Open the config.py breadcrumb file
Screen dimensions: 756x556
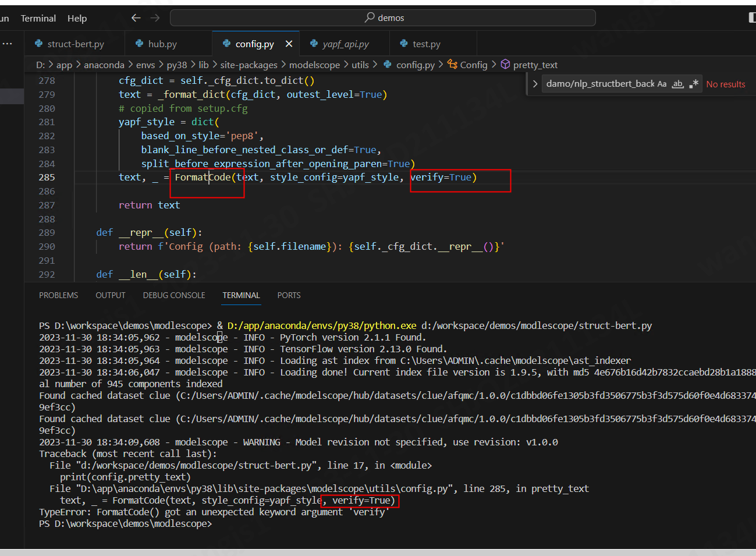coord(415,65)
